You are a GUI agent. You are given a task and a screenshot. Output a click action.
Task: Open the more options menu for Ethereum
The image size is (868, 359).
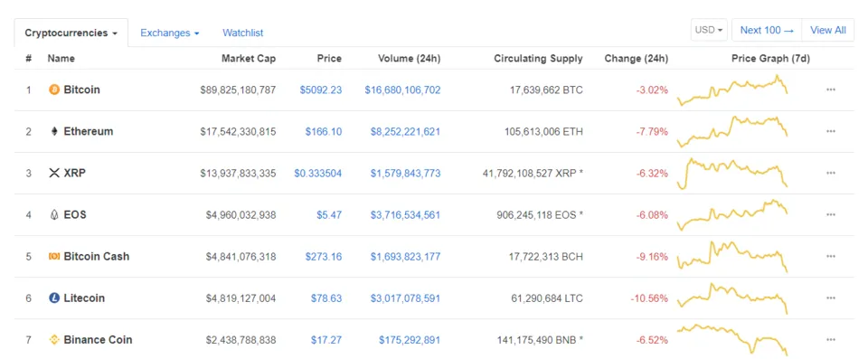(830, 131)
